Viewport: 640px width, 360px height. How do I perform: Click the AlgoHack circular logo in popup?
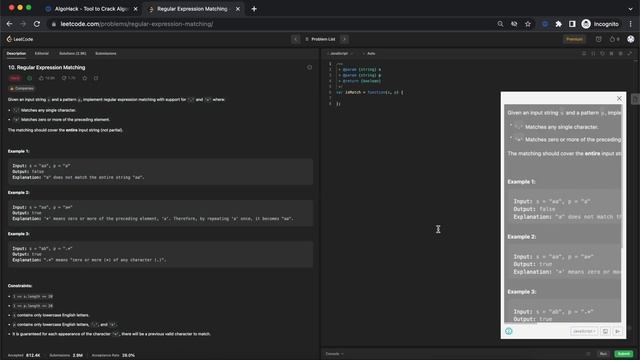[x=509, y=331]
